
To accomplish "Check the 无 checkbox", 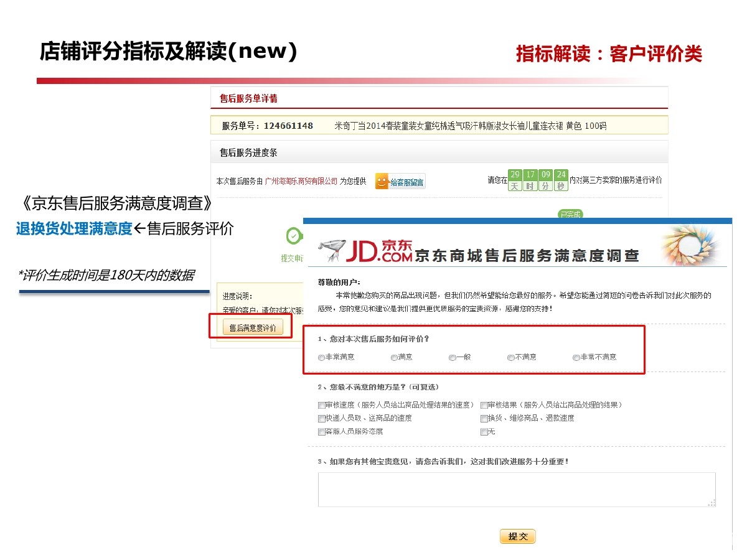I will [x=484, y=432].
